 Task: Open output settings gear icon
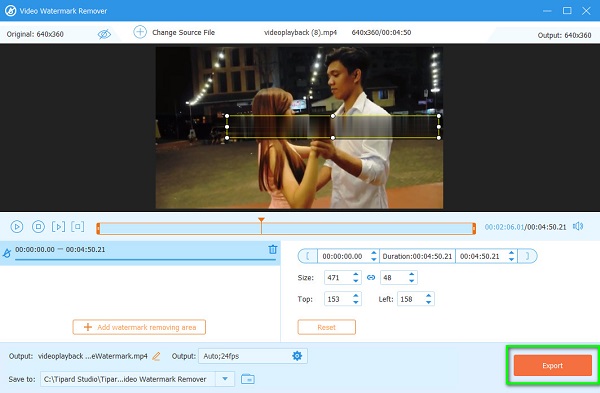[x=297, y=356]
